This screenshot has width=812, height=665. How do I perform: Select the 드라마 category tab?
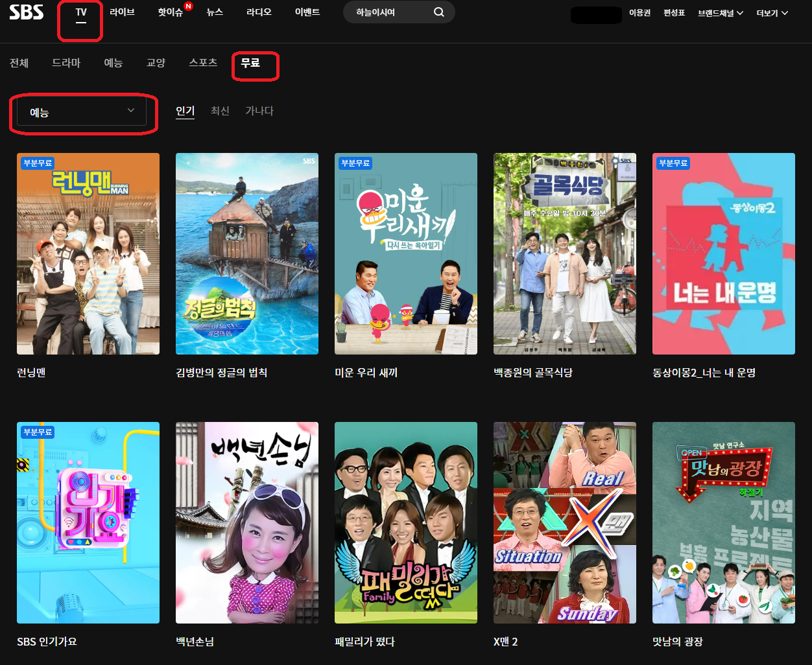(66, 63)
